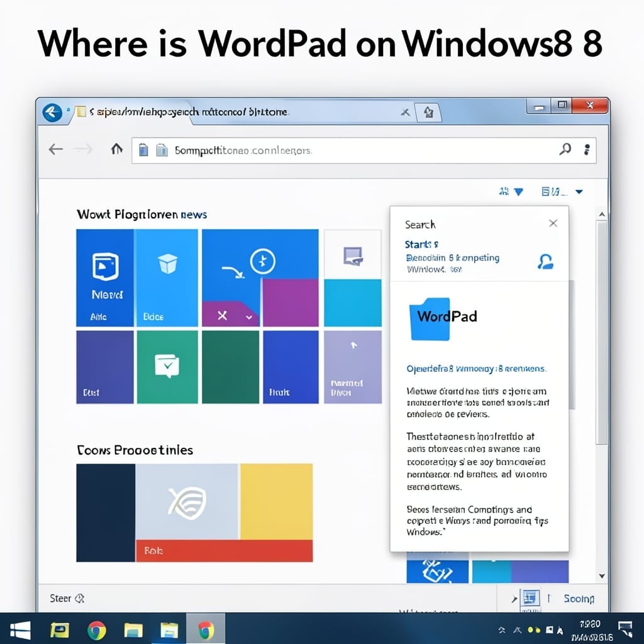Viewport: 644px width, 644px height.
Task: Close the browser tab with the X
Action: pyautogui.click(x=405, y=112)
